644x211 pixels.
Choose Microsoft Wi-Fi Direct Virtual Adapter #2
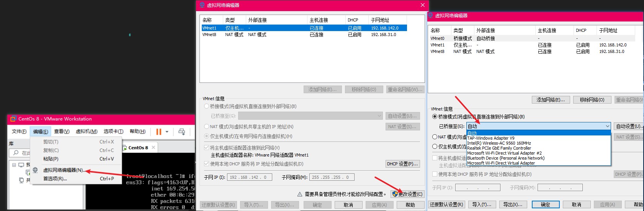pyautogui.click(x=538, y=153)
